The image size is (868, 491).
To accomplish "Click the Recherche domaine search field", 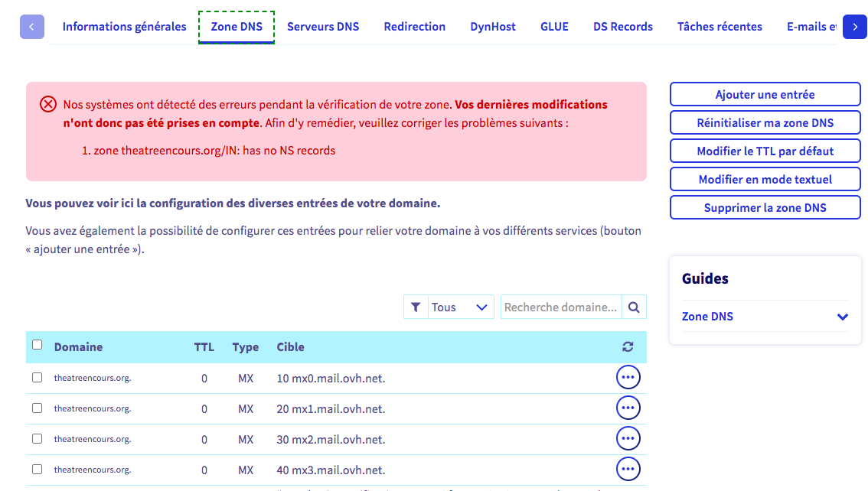I will point(561,307).
